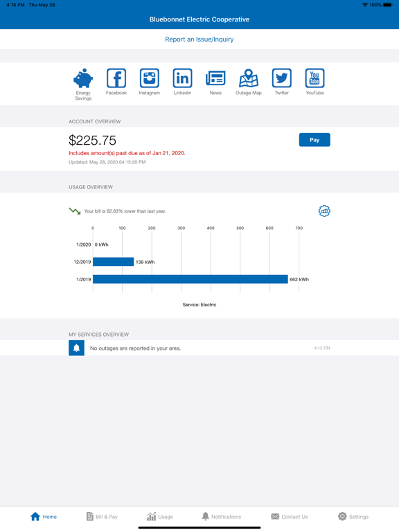The height and width of the screenshot is (532, 399).
Task: Tap the Bluebonnet Electric Cooperative title
Action: point(199,19)
